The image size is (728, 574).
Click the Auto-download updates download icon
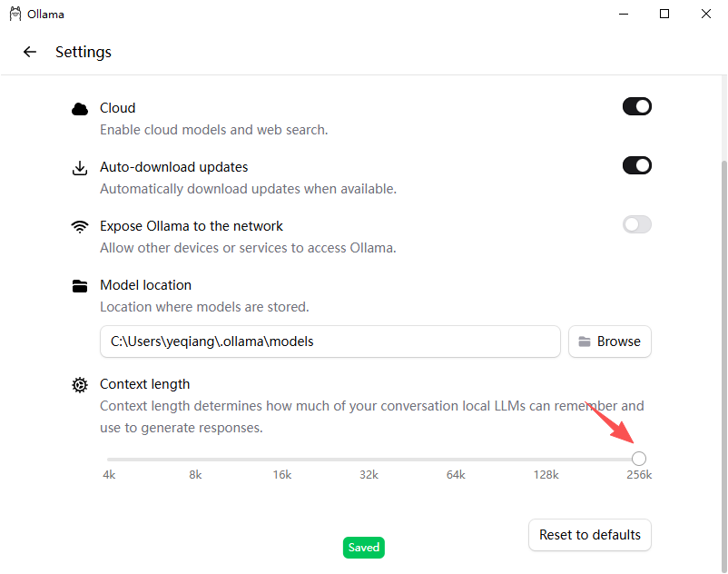click(x=80, y=168)
